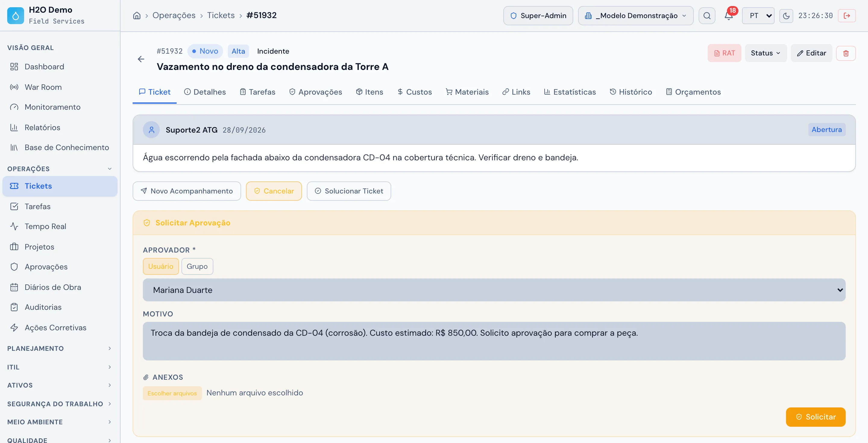Switch to the Histórico tab
868x443 pixels.
[631, 92]
